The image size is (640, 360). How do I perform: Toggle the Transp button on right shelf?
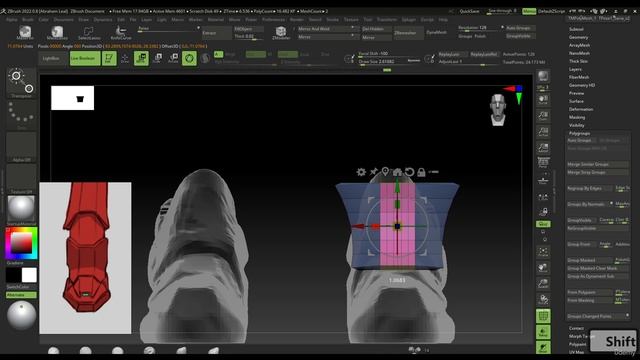543,332
